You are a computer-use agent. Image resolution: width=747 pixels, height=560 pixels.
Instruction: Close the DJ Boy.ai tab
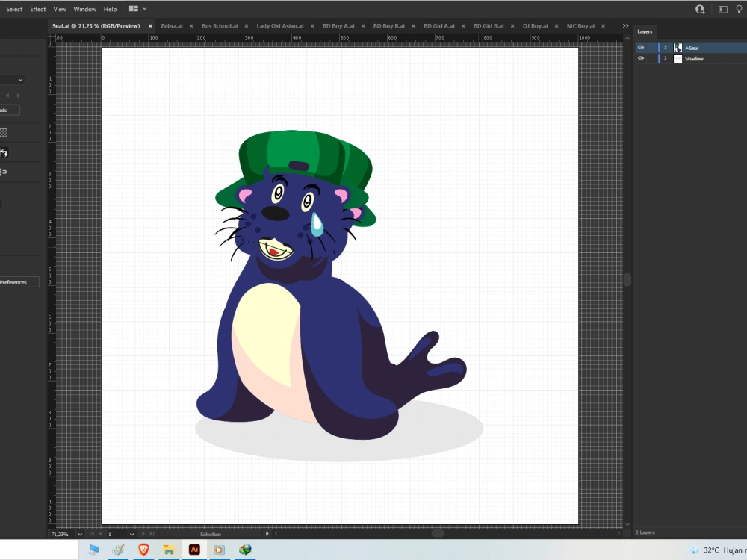(557, 26)
